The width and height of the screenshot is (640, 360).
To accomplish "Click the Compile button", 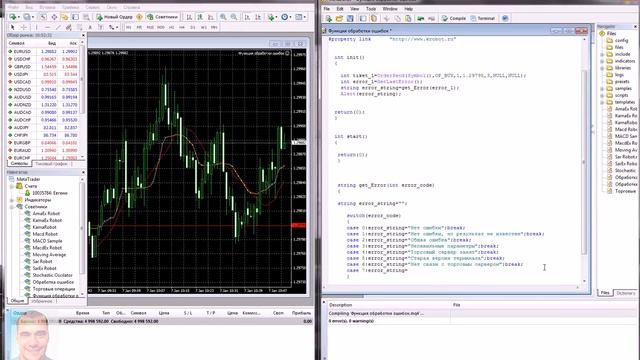I will pyautogui.click(x=454, y=18).
